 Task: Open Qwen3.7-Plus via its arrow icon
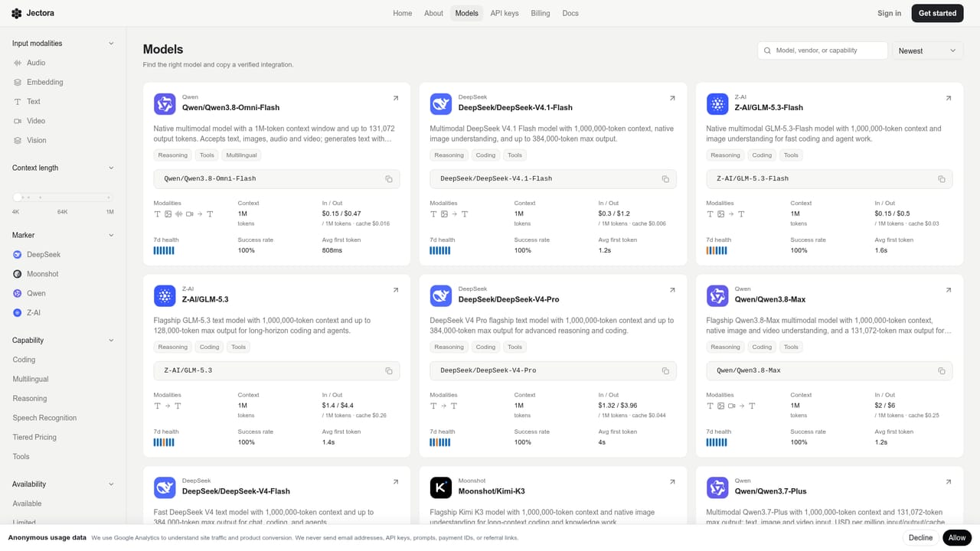pyautogui.click(x=949, y=482)
